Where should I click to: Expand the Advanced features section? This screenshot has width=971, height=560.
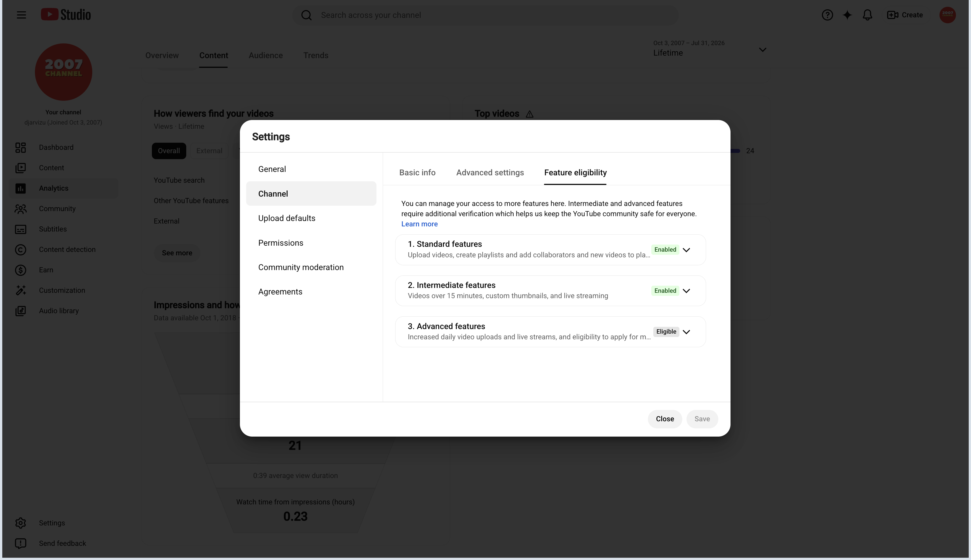686,332
